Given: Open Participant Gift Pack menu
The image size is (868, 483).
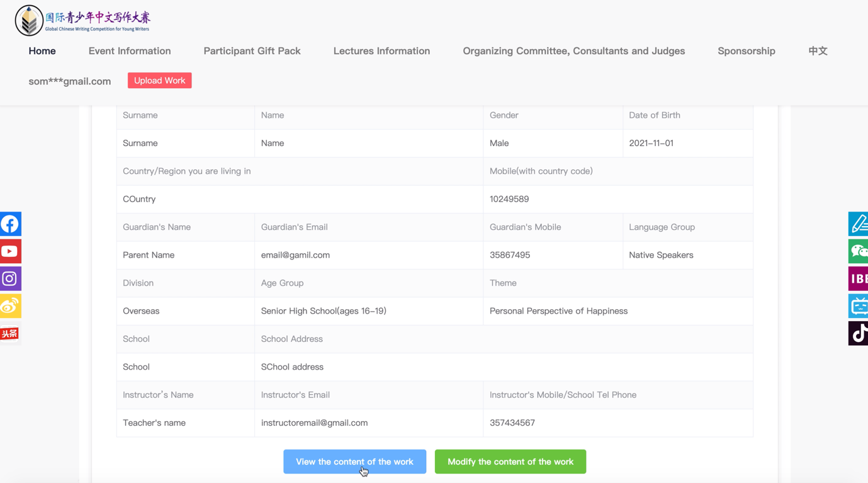Looking at the screenshot, I should (x=252, y=51).
